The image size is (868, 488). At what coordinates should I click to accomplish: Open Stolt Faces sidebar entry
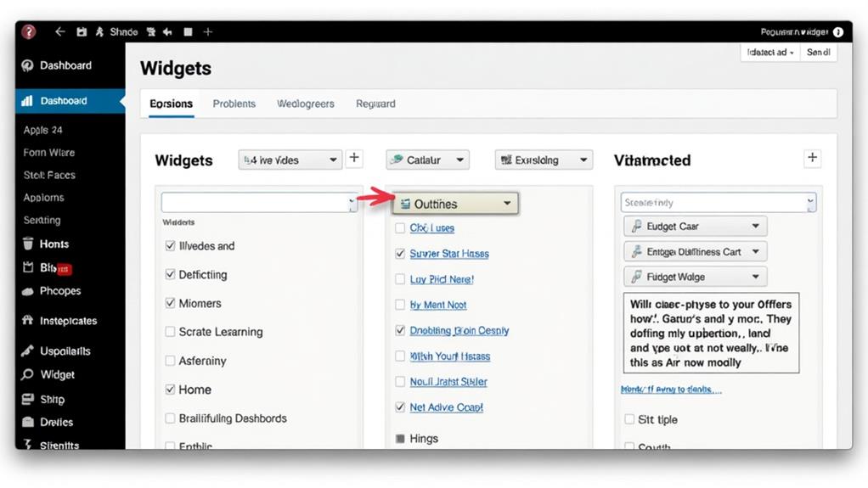tap(49, 175)
